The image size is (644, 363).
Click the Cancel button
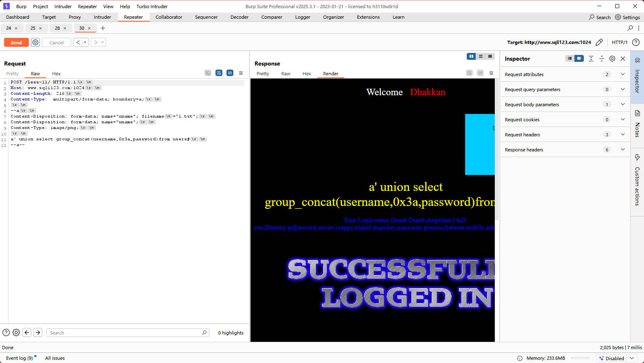click(57, 42)
